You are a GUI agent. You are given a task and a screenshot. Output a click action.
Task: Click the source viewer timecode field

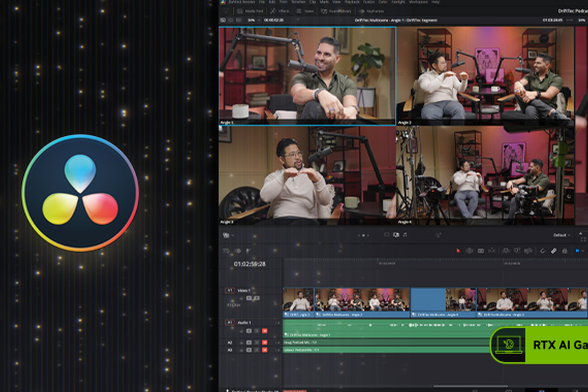(x=274, y=20)
